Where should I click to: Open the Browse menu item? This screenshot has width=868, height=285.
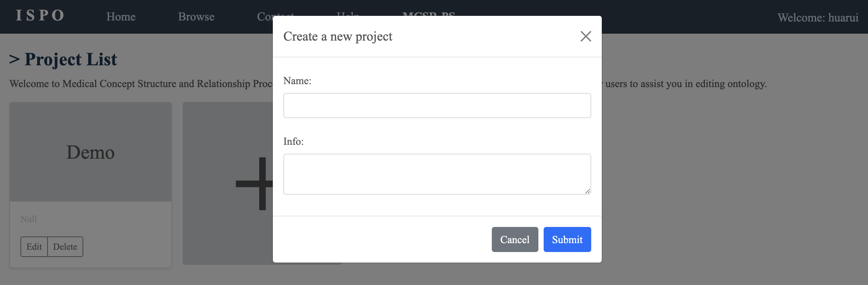pos(196,16)
